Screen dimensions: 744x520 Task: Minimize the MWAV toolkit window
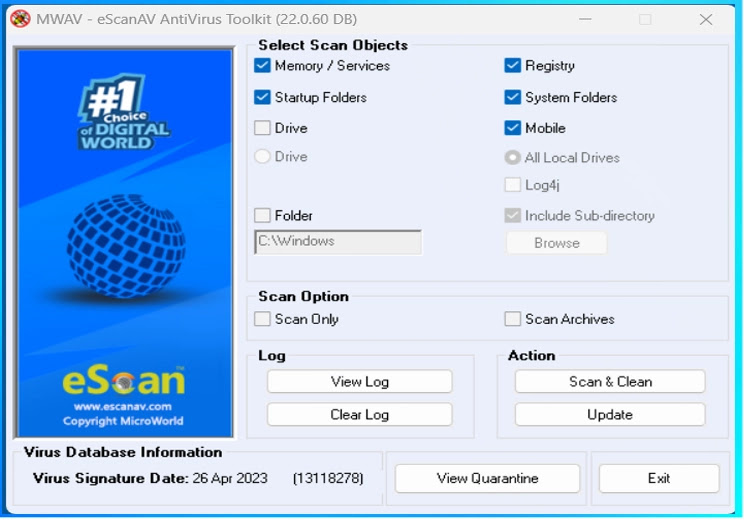(x=585, y=19)
